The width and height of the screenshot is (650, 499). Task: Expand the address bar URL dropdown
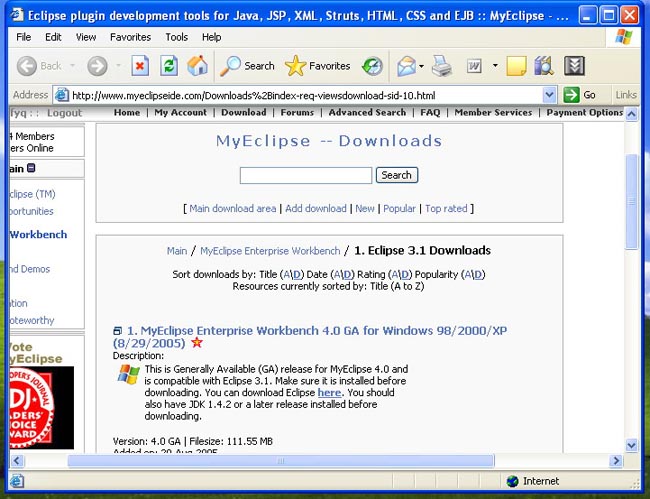click(x=549, y=95)
